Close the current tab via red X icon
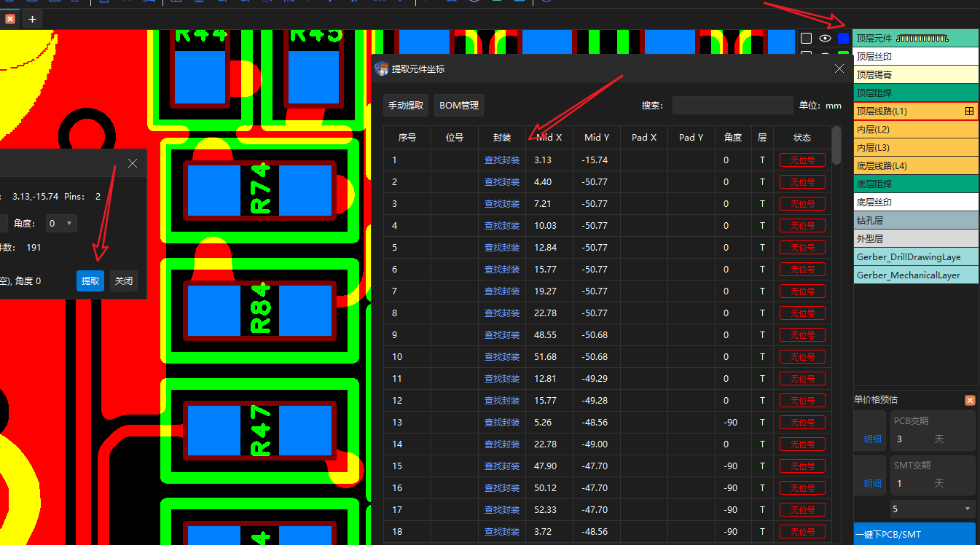The image size is (980, 545). click(x=10, y=19)
